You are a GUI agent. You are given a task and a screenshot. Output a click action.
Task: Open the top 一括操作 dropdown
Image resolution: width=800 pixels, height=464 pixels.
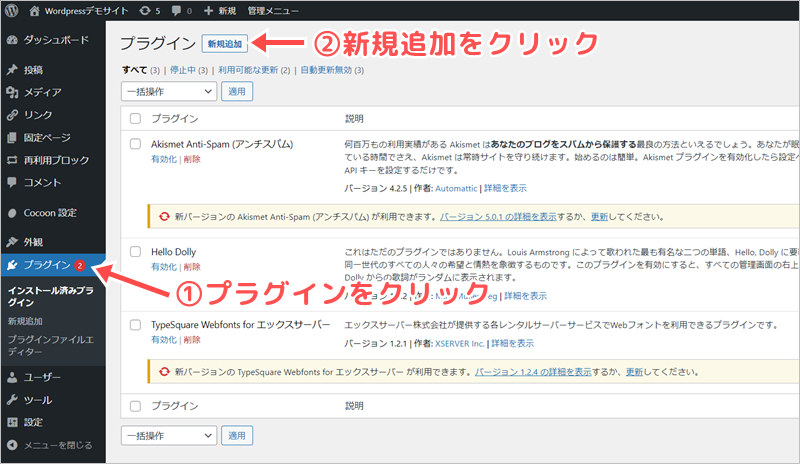(x=168, y=91)
